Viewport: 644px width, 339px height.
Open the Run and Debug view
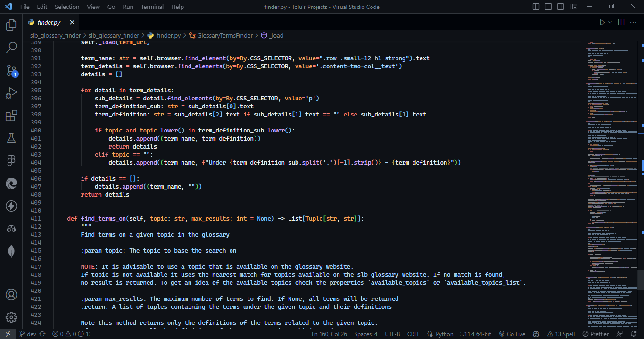(11, 93)
